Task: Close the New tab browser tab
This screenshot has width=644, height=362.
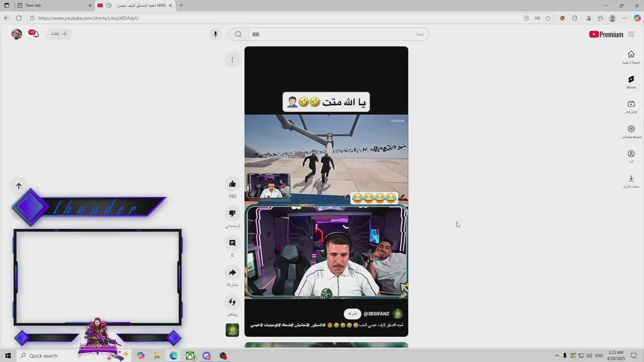Action: (x=90, y=6)
